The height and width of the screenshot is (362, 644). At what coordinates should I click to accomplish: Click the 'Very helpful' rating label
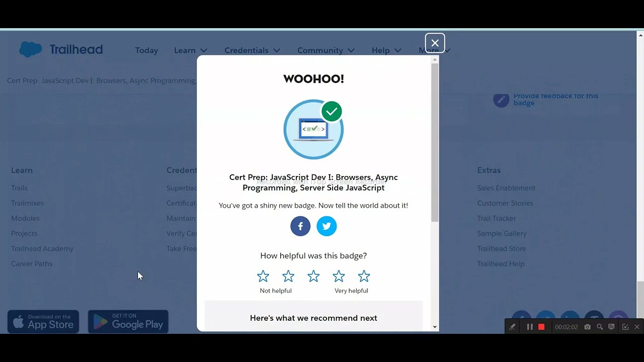(351, 291)
